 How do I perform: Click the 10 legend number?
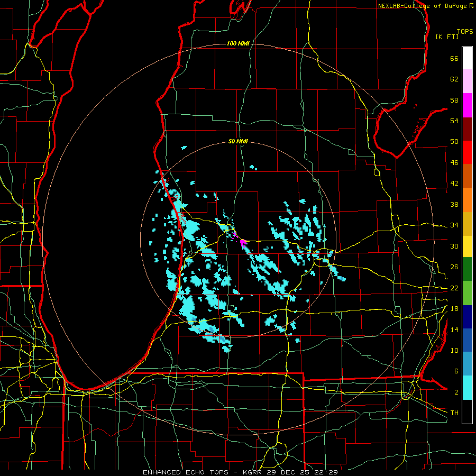pos(454,350)
